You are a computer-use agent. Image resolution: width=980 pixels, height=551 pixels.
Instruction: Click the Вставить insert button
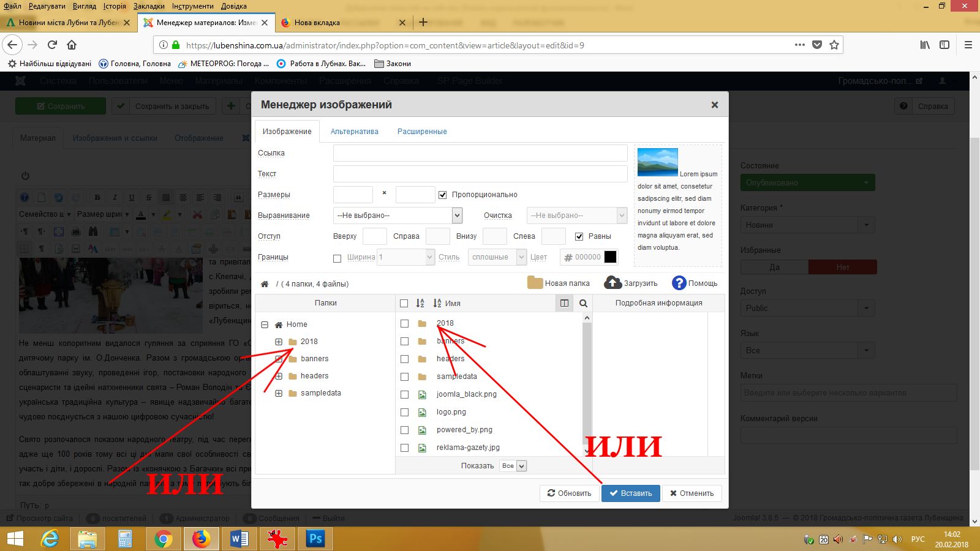(631, 493)
